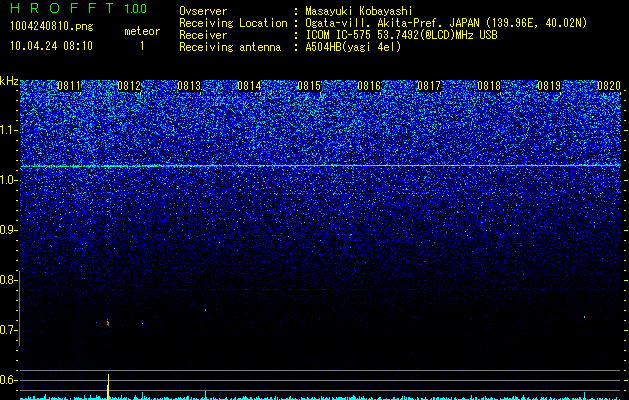Click the tall yellow spike in the power graph
The width and height of the screenshot is (629, 400).
click(x=108, y=386)
